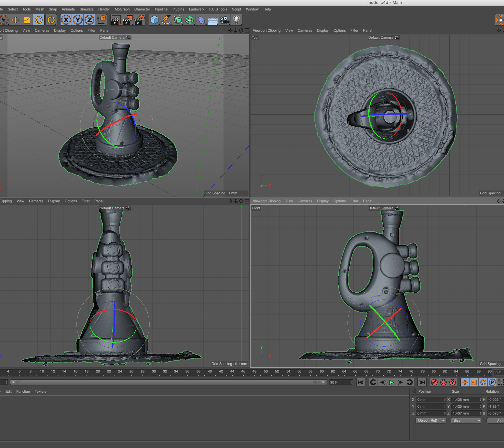The width and height of the screenshot is (504, 448).
Task: Open the MoGraph menu
Action: [x=122, y=9]
